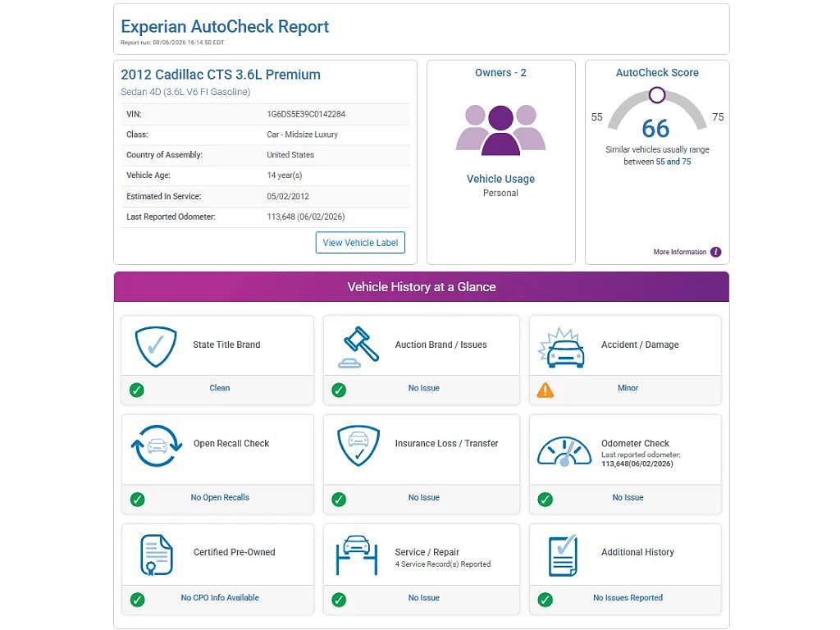The image size is (840, 630).
Task: Click 4 Service Record(s) Reported text
Action: (x=442, y=564)
